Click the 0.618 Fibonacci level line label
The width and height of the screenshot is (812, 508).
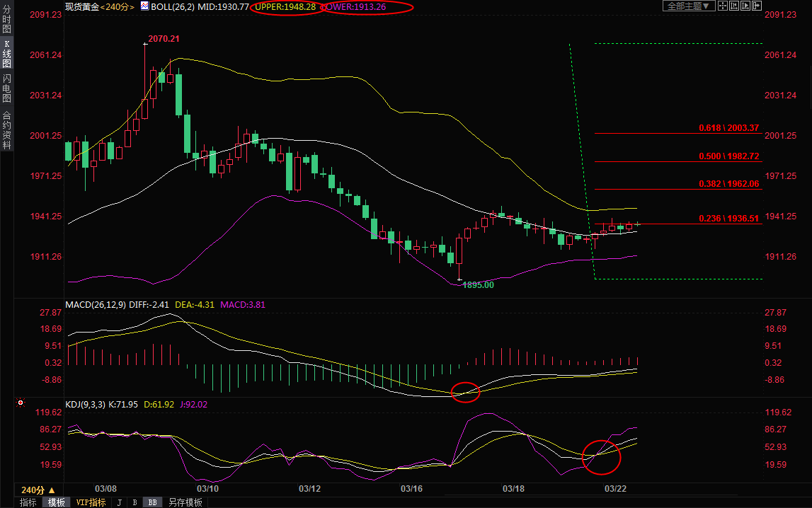728,128
